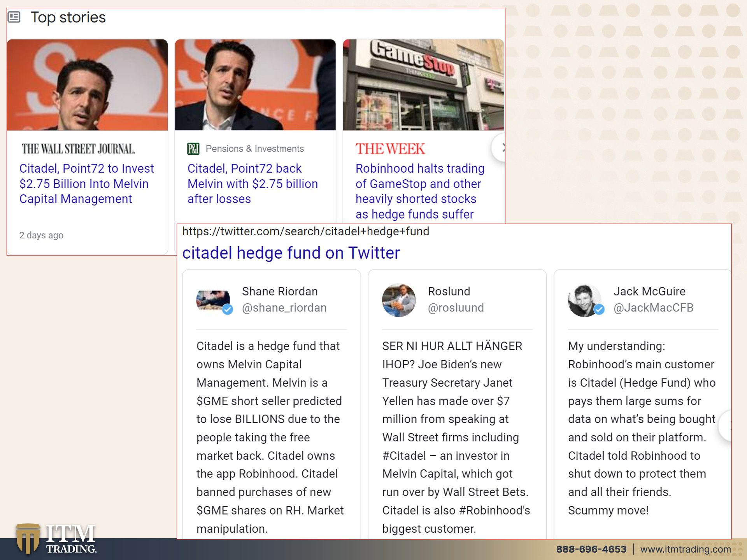
Task: Click the ITM Trading logo
Action: pyautogui.click(x=56, y=539)
